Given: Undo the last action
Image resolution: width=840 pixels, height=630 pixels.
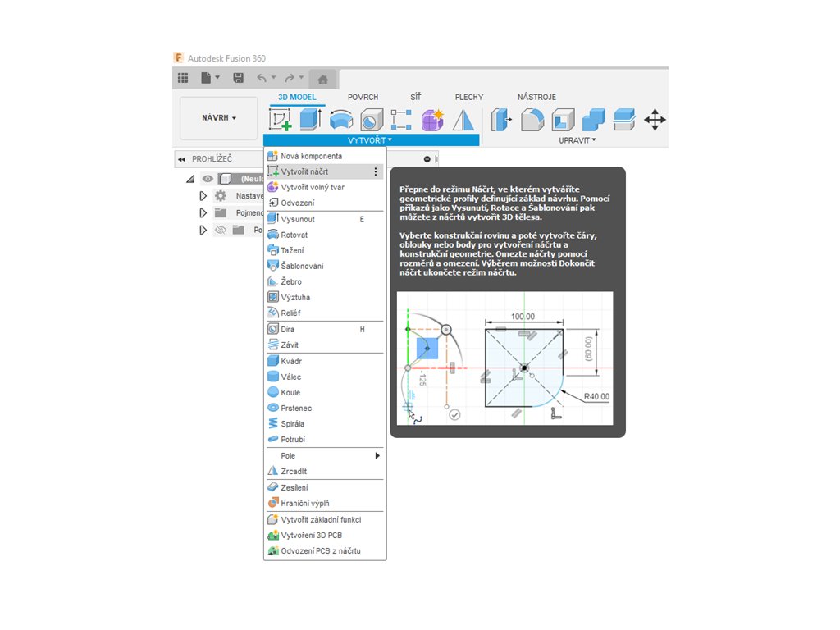Looking at the screenshot, I should click(262, 78).
